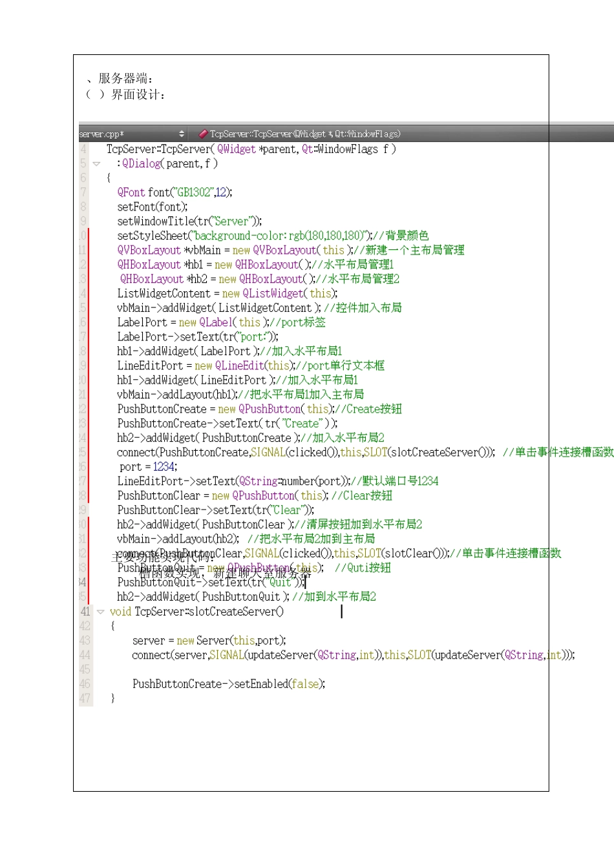
Task: Click the symbol icon before TcpServer::TcpServer
Action: pyautogui.click(x=202, y=134)
